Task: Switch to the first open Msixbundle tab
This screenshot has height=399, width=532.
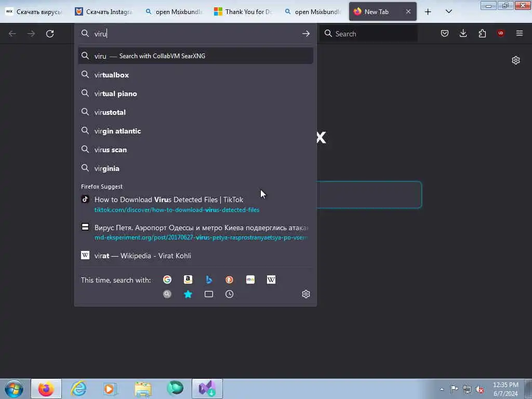Action: (x=174, y=12)
